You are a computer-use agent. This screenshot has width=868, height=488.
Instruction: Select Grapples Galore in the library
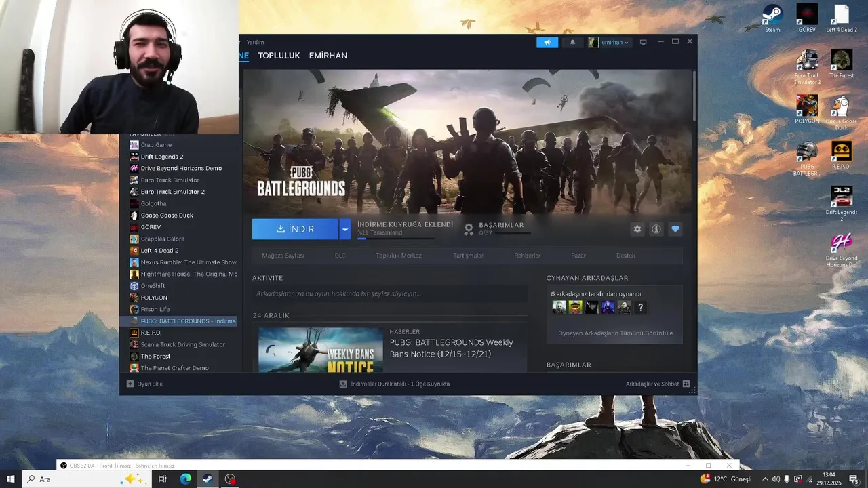[162, 239]
